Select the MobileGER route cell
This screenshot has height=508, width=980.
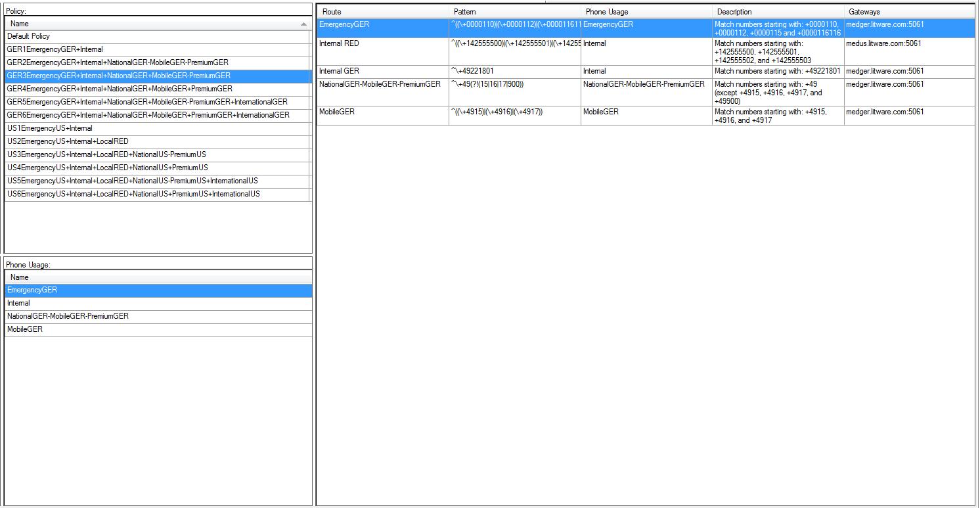(383, 116)
